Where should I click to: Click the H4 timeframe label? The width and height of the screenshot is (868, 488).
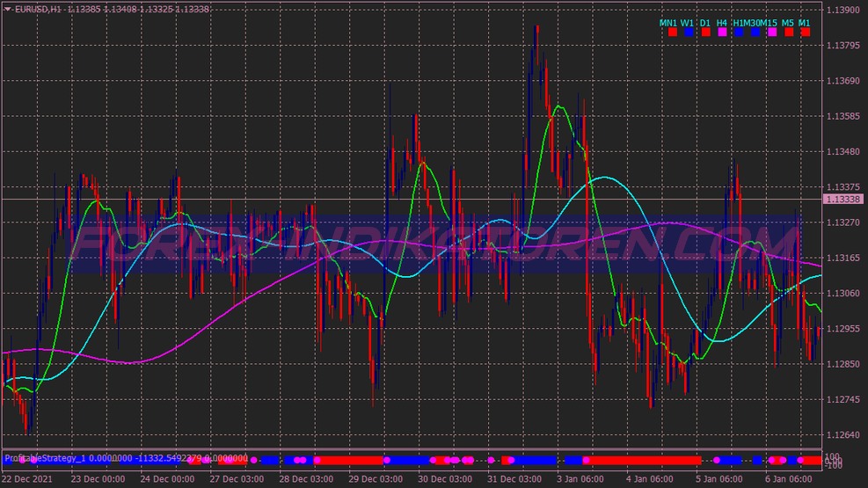[x=721, y=23]
